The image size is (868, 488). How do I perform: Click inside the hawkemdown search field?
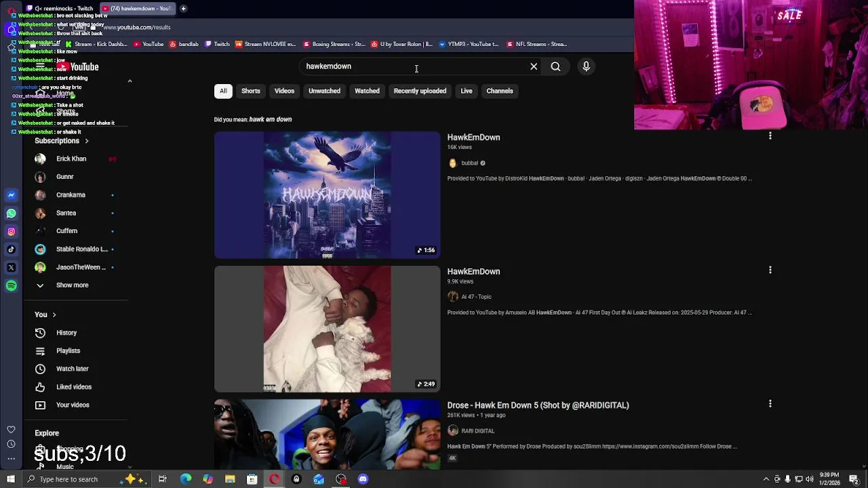click(414, 66)
